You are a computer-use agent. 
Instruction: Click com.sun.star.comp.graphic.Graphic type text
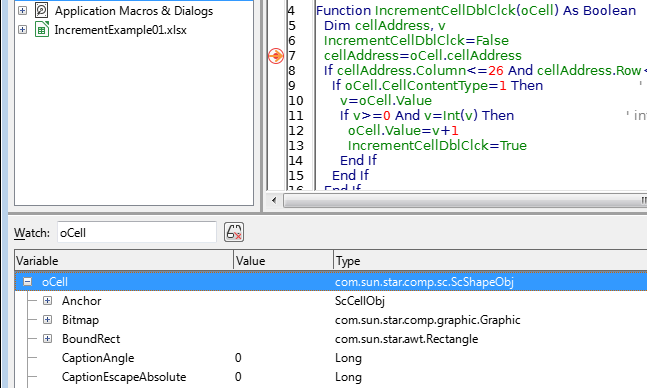(x=427, y=320)
